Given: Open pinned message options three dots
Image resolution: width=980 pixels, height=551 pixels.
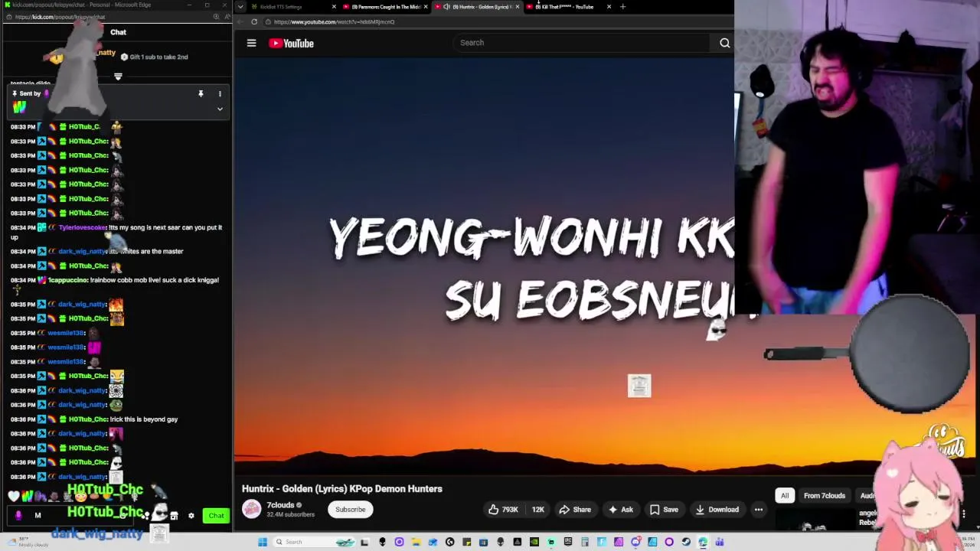Looking at the screenshot, I should pos(220,94).
